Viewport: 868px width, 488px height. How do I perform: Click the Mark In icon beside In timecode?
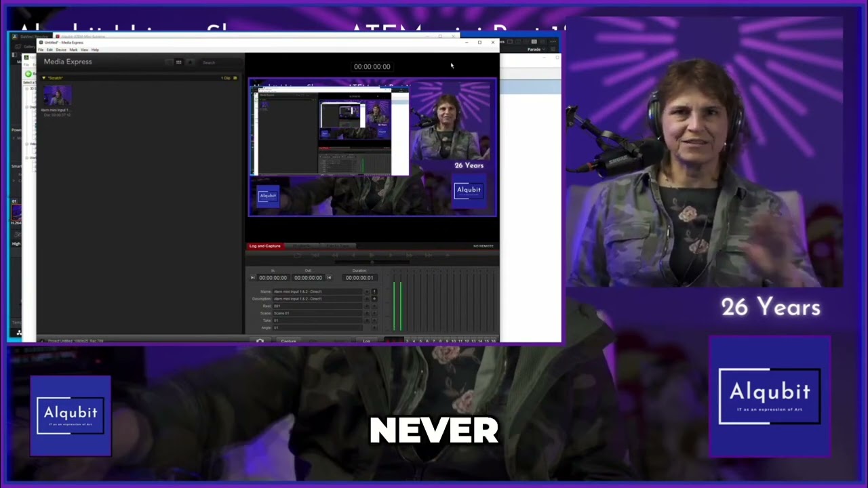[x=252, y=278]
